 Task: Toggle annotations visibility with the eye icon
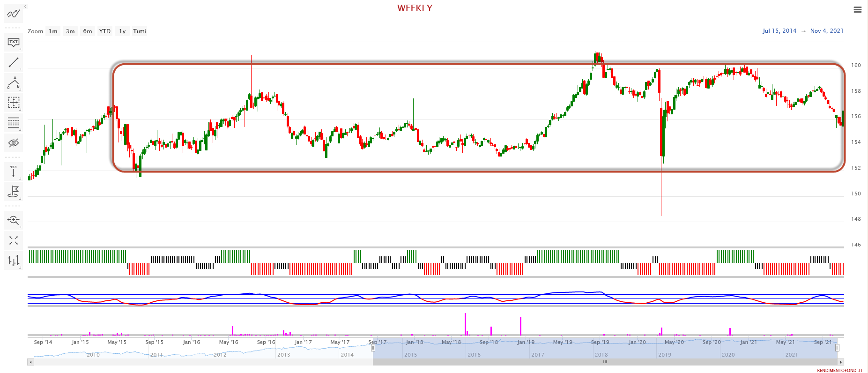13,142
